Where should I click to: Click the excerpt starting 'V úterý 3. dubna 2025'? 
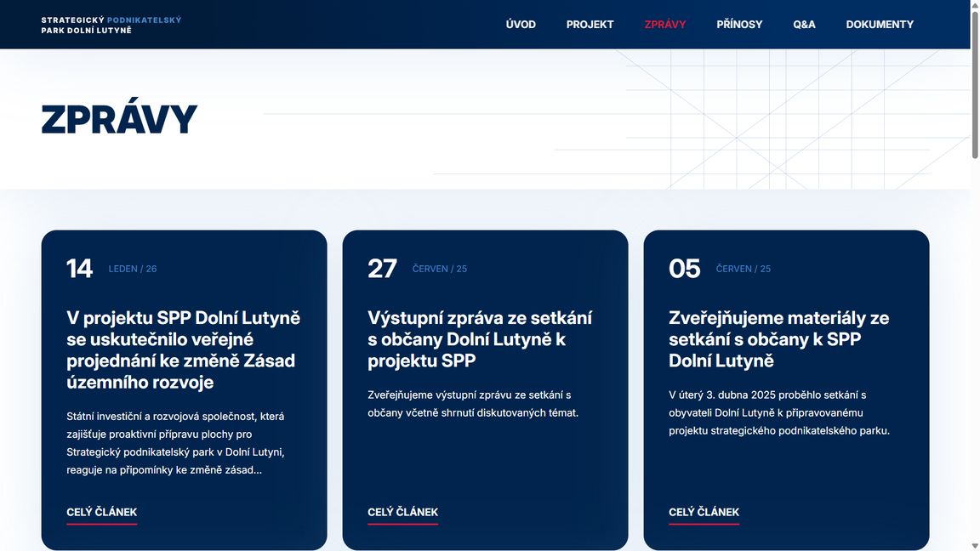[x=778, y=412]
